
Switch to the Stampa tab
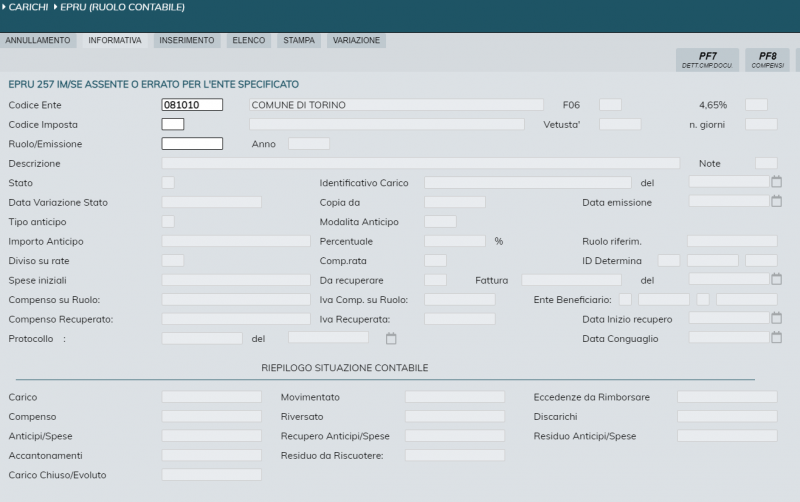pos(298,41)
